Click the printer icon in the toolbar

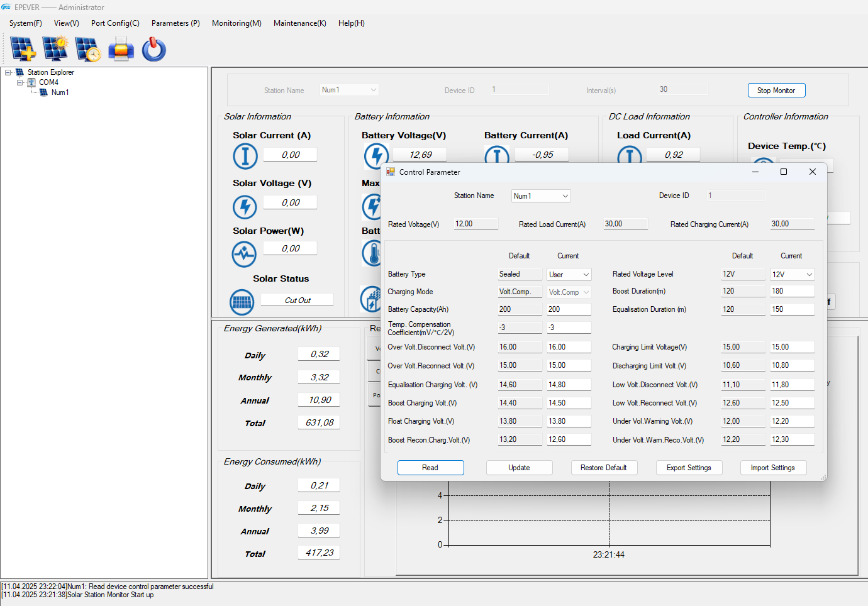pyautogui.click(x=121, y=49)
